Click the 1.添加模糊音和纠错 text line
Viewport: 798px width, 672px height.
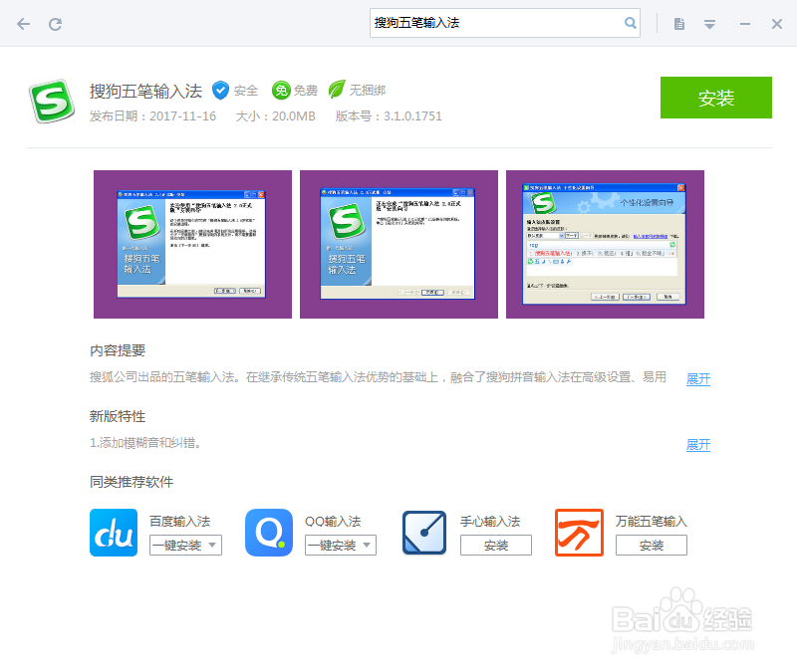[145, 443]
